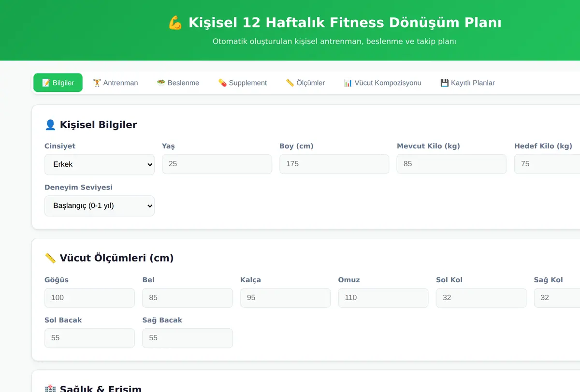Go to the Supplement tab
This screenshot has width=580, height=392.
pos(243,83)
